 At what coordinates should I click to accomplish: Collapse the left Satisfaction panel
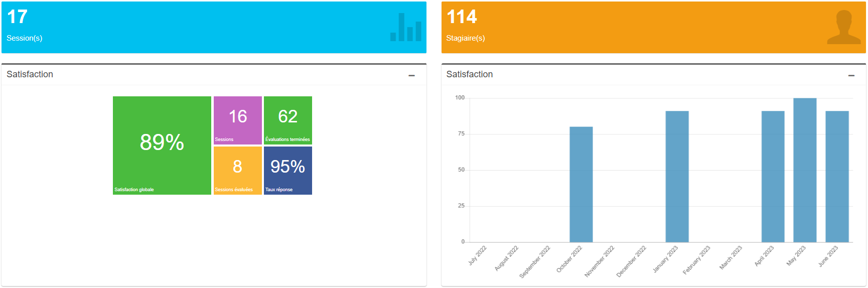[411, 75]
